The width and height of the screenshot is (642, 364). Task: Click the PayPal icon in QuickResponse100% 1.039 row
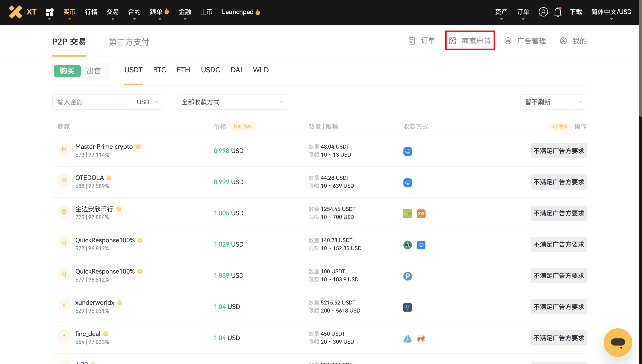click(x=407, y=276)
